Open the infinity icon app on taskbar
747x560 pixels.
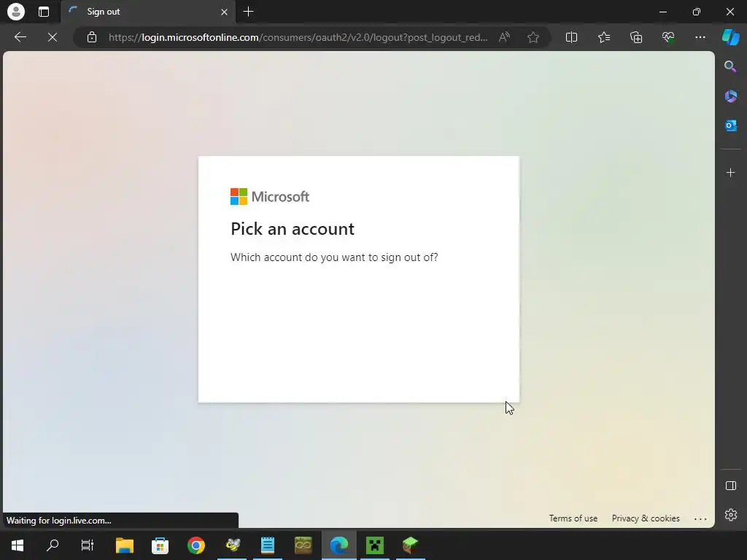tap(303, 545)
